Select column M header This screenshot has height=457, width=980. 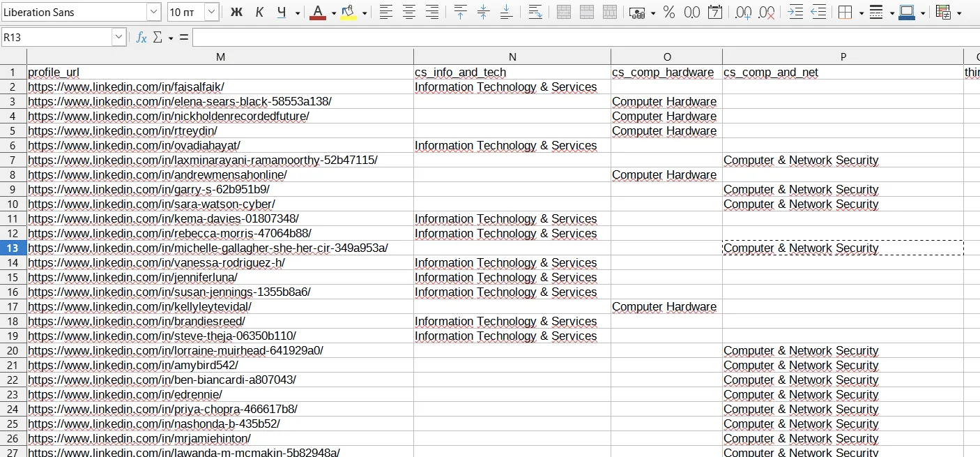tap(220, 57)
